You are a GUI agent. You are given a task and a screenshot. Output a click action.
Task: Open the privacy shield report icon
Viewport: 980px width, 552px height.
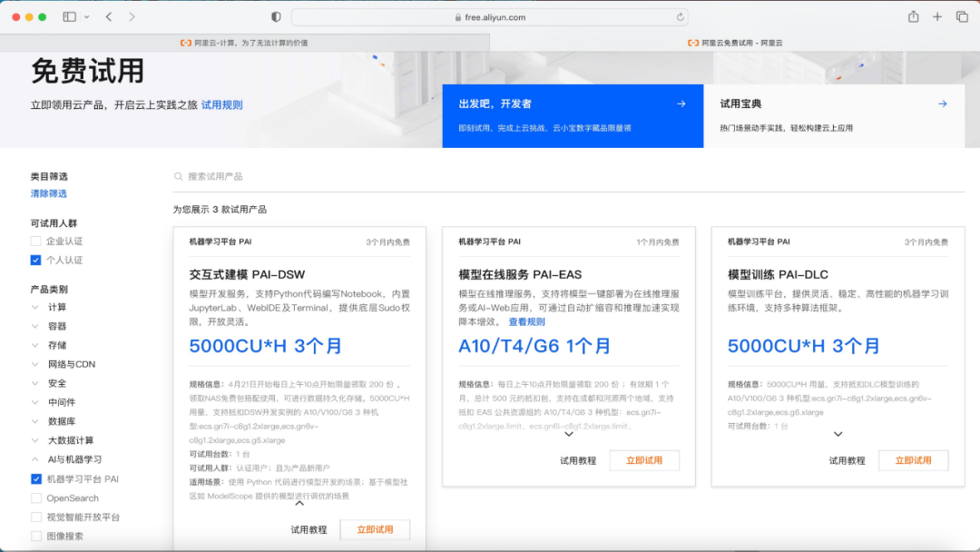[x=276, y=17]
